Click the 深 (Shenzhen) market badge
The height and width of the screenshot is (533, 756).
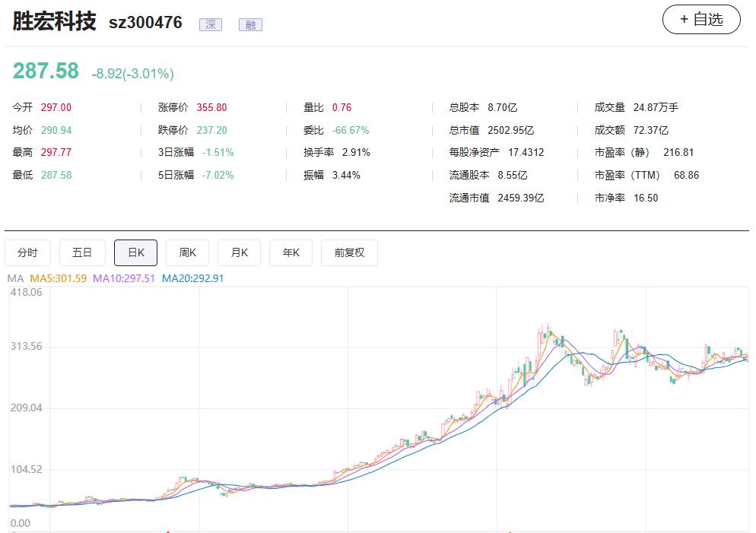coord(210,24)
